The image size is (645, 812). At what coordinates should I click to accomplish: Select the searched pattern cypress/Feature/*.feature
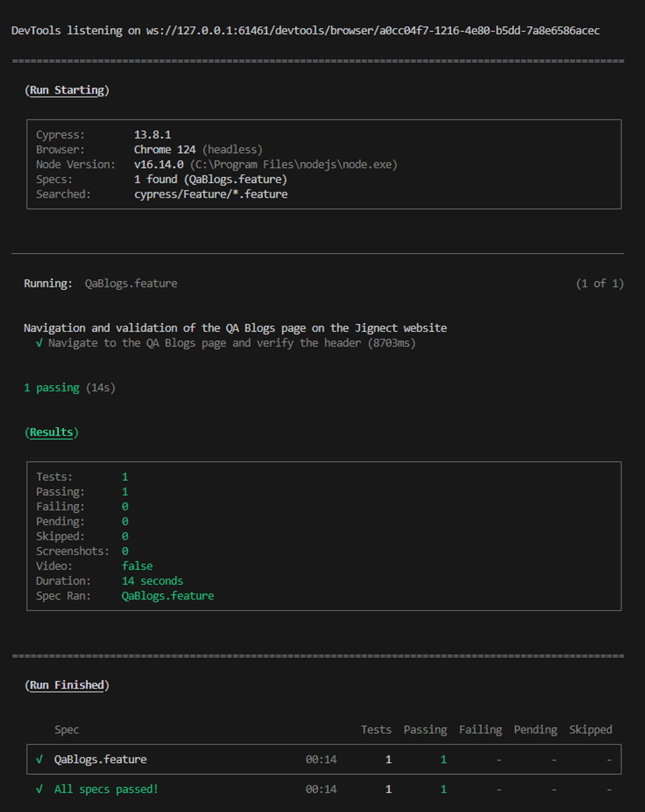211,194
